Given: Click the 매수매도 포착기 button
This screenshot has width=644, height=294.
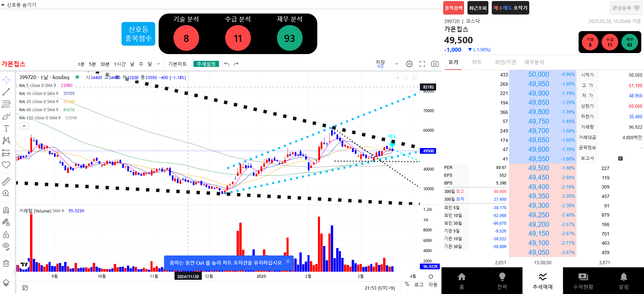Looking at the screenshot, I should coord(510,8).
